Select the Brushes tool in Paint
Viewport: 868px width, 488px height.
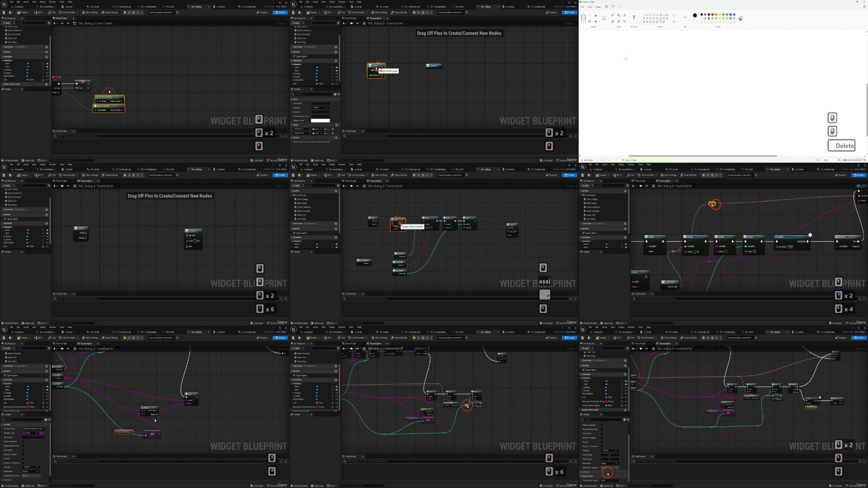[634, 17]
